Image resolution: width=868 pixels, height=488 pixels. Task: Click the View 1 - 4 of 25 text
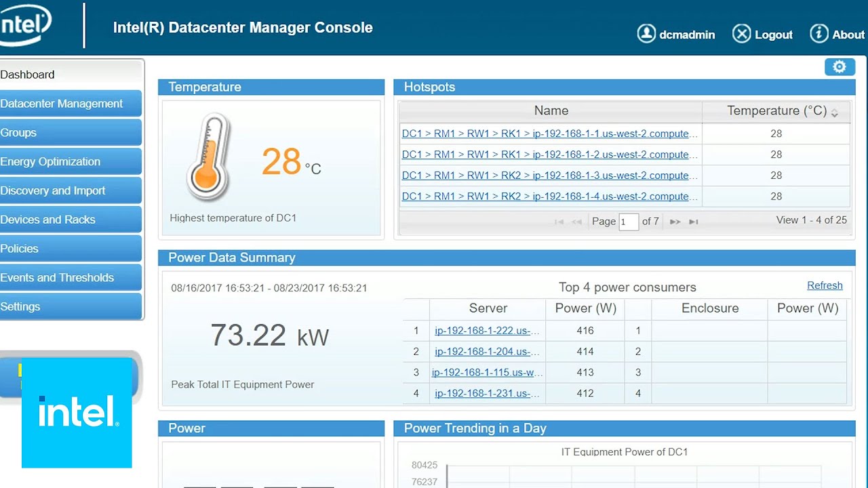(812, 220)
